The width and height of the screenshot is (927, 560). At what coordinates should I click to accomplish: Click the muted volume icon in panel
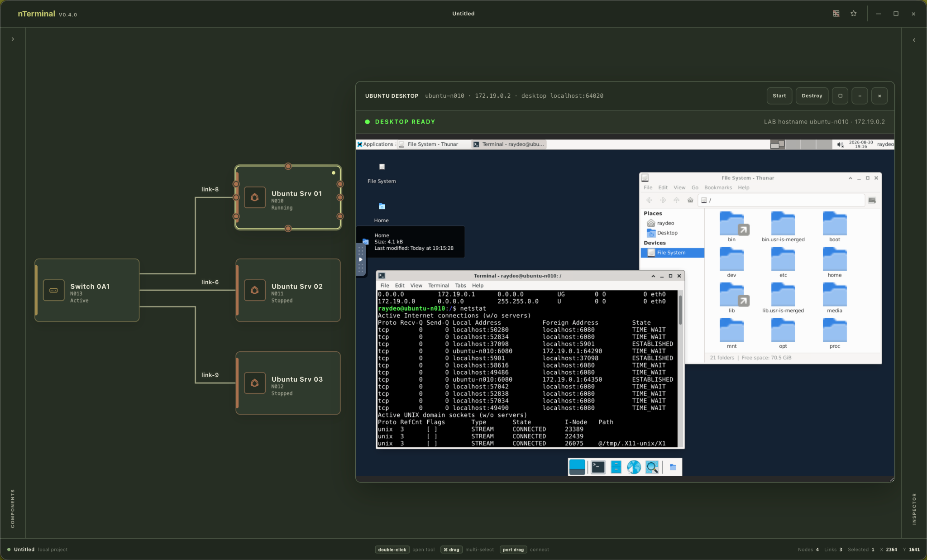(840, 144)
